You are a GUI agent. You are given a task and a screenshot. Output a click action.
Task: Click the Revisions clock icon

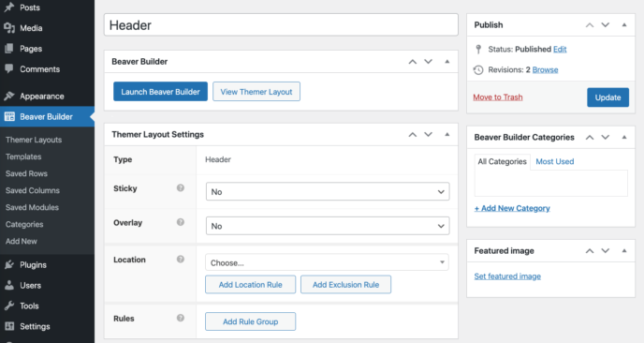click(x=478, y=69)
